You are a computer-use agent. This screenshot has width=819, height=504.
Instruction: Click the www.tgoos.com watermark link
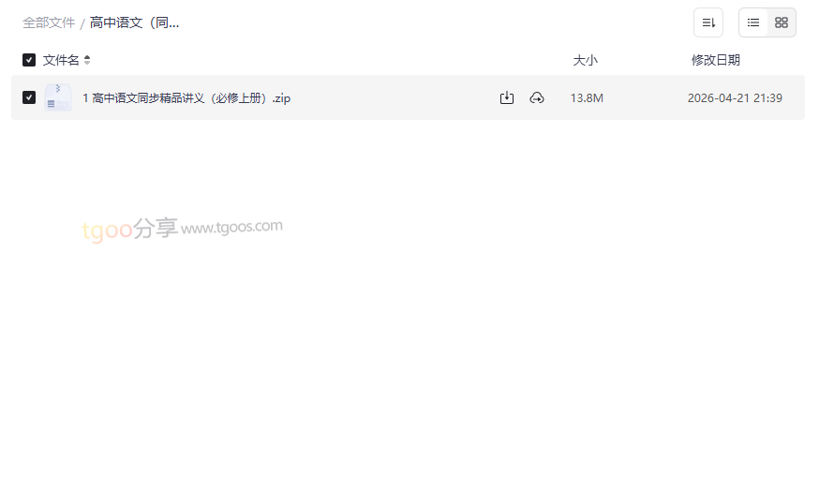click(x=231, y=228)
